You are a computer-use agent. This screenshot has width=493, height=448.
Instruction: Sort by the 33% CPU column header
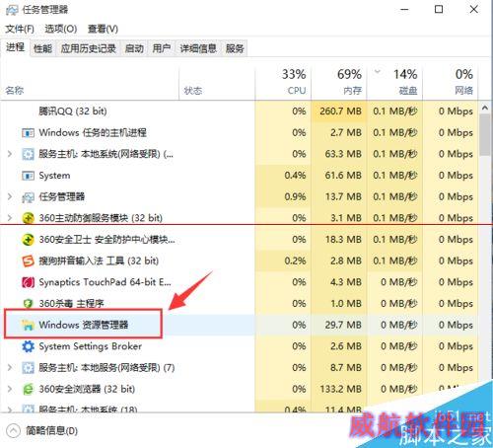(x=283, y=84)
